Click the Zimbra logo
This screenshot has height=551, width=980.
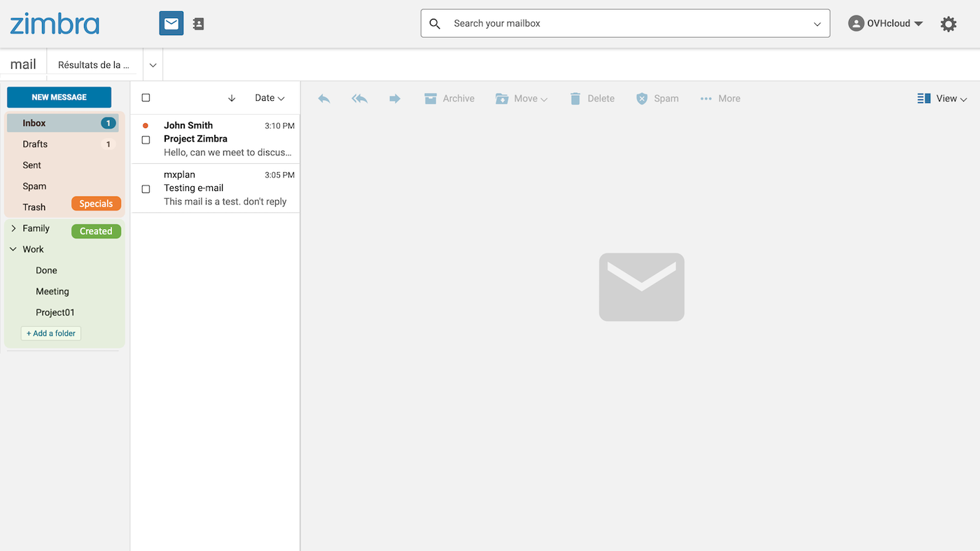pyautogui.click(x=55, y=24)
